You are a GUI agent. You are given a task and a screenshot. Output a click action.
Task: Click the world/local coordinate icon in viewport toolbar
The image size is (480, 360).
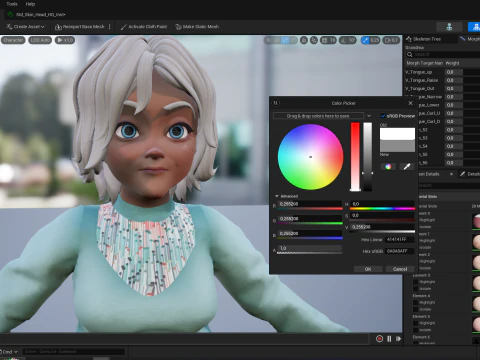[x=304, y=40]
